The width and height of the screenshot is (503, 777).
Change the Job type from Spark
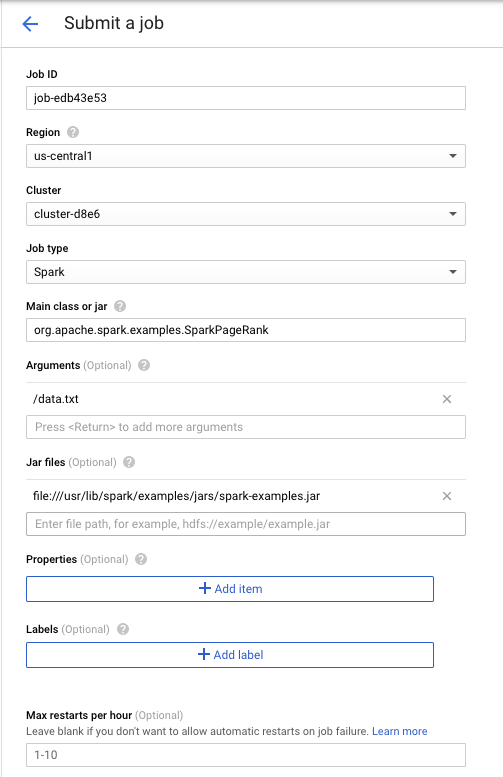[x=246, y=272]
